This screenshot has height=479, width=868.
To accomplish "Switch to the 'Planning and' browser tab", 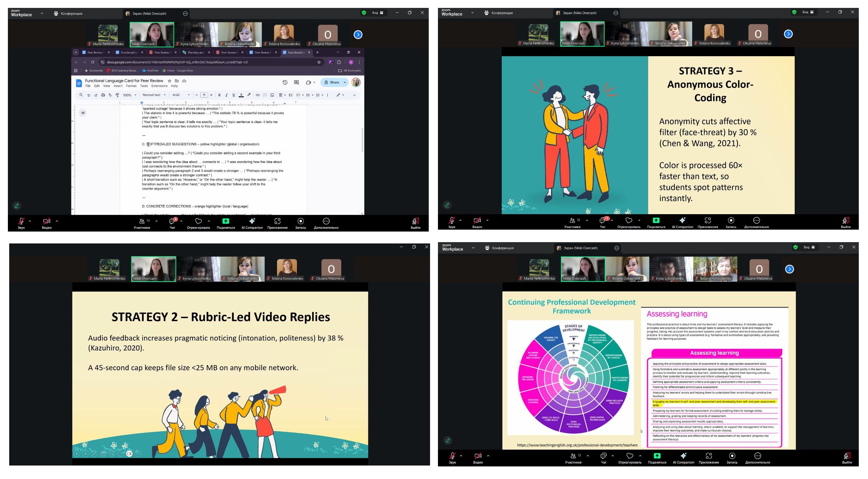I will tap(196, 52).
